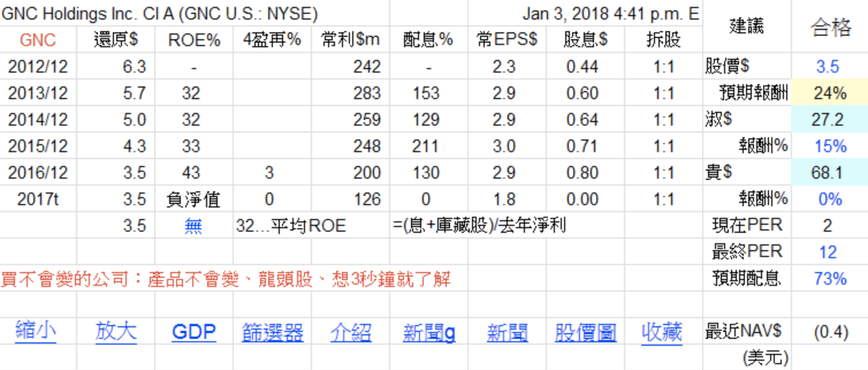Viewport: 868px width, 370px height.
Task: Select the 1.8 常EPS cell for 2017t
Action: [507, 199]
